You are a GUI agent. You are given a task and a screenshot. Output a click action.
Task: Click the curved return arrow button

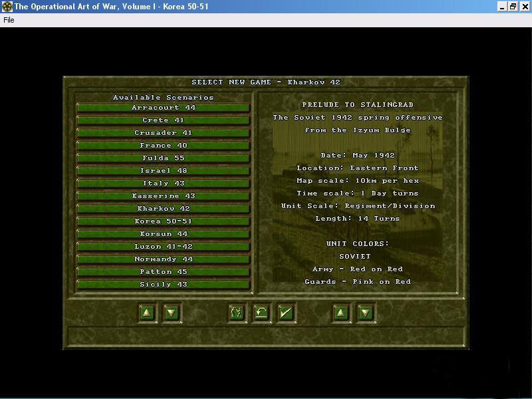click(x=261, y=313)
